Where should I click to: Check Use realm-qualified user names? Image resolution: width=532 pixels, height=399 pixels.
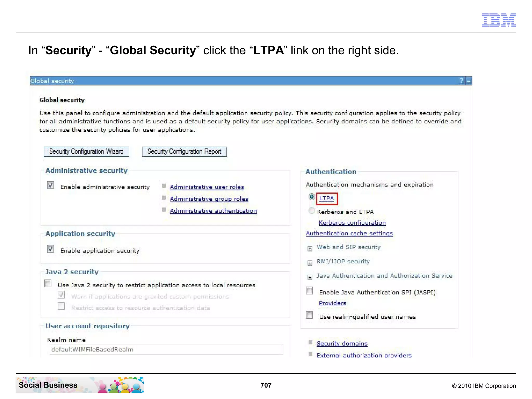(x=309, y=315)
